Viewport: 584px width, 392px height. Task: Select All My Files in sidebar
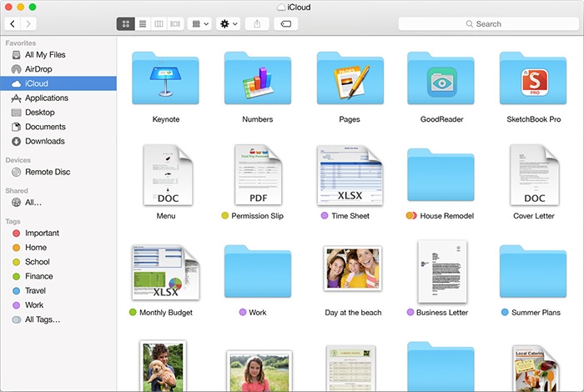[58, 55]
